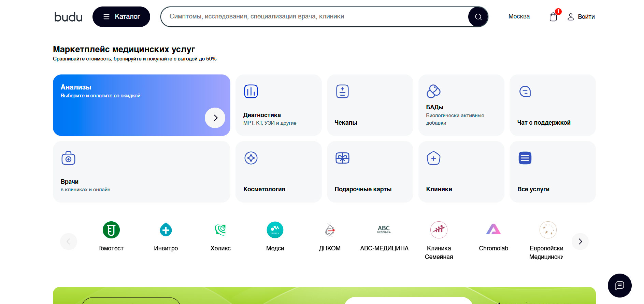Viewport: 644px width, 304px height.
Task: Select the Гемотест lab logo
Action: [111, 230]
